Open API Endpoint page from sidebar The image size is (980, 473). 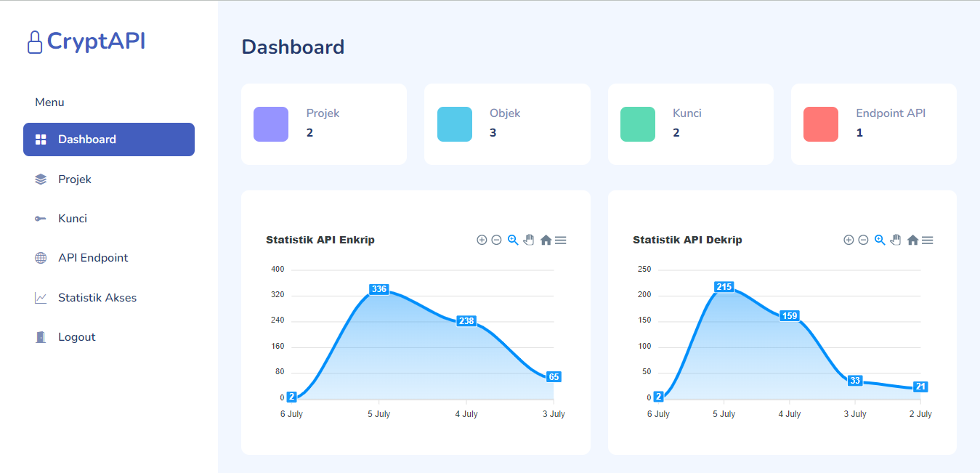point(93,258)
